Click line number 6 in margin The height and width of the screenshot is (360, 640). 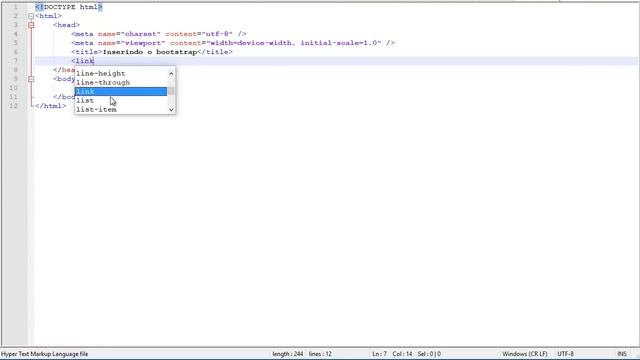coord(16,52)
